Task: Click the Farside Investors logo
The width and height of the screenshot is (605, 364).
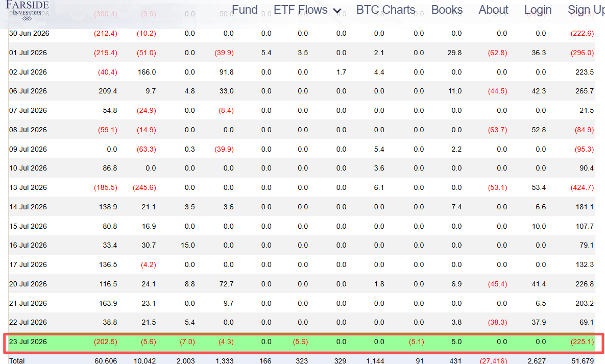Action: (27, 10)
